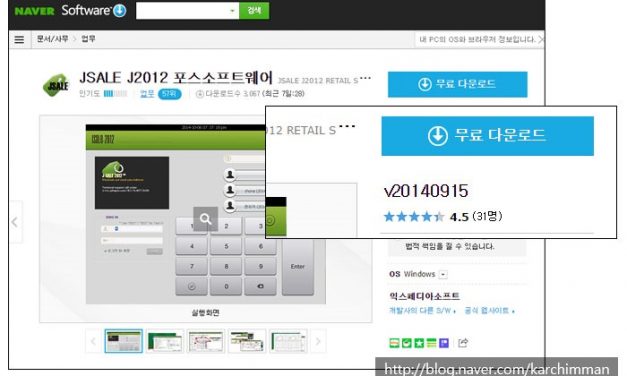Open the hamburger category menu
This screenshot has width=627, height=376.
pyautogui.click(x=19, y=40)
